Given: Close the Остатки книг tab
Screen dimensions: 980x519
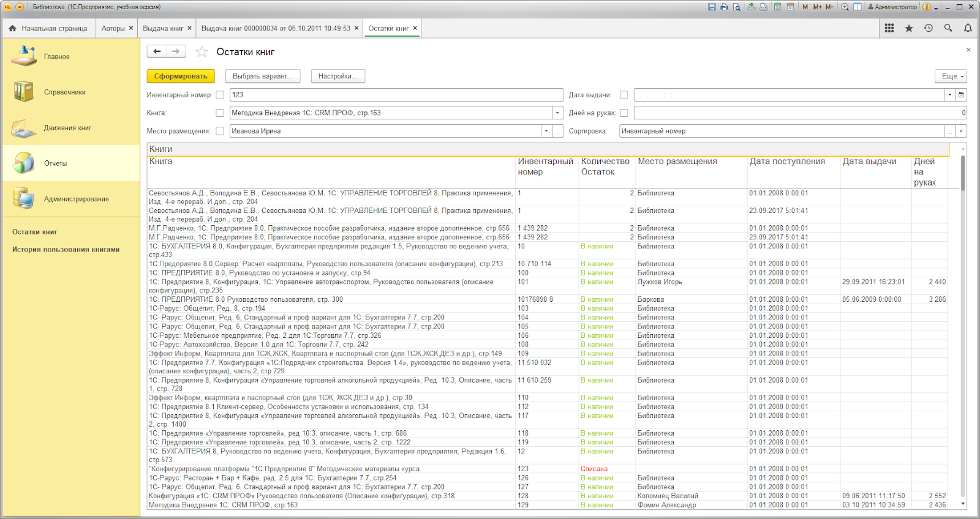Looking at the screenshot, I should (415, 28).
